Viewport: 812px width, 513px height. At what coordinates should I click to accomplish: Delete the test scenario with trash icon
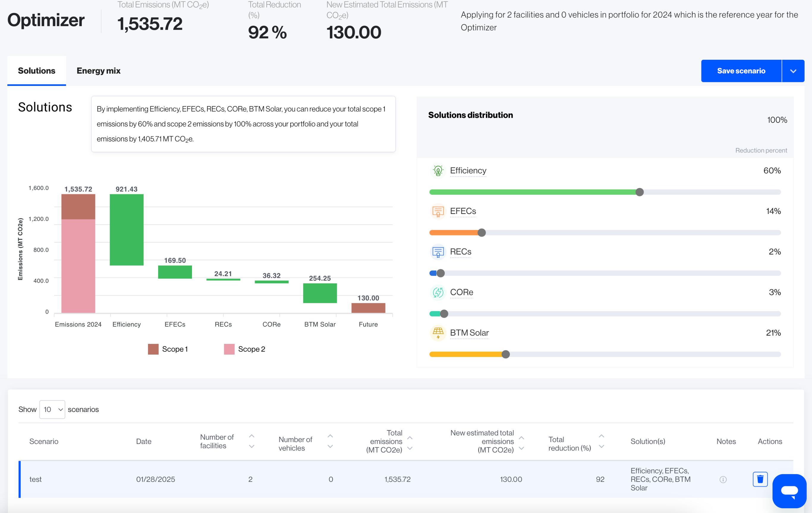(760, 479)
